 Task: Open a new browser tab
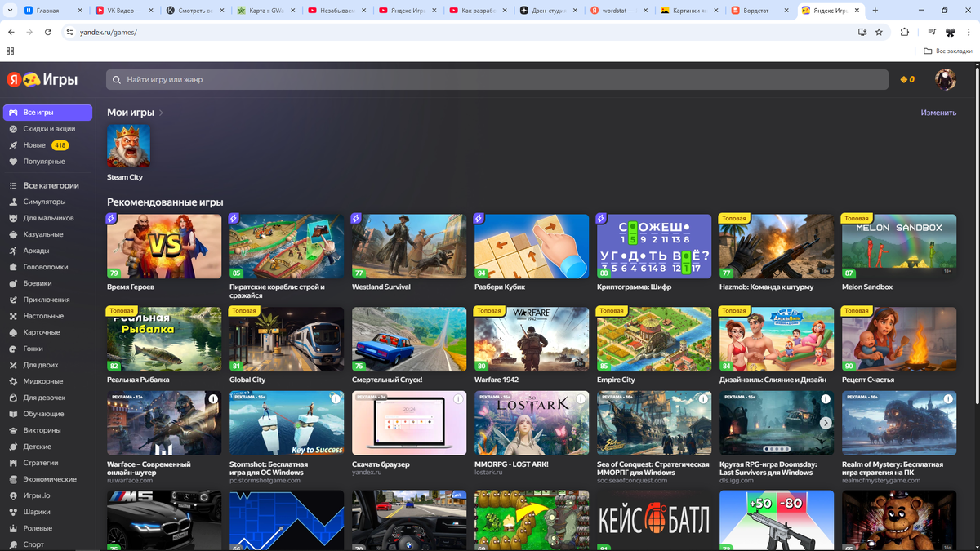pos(875,11)
